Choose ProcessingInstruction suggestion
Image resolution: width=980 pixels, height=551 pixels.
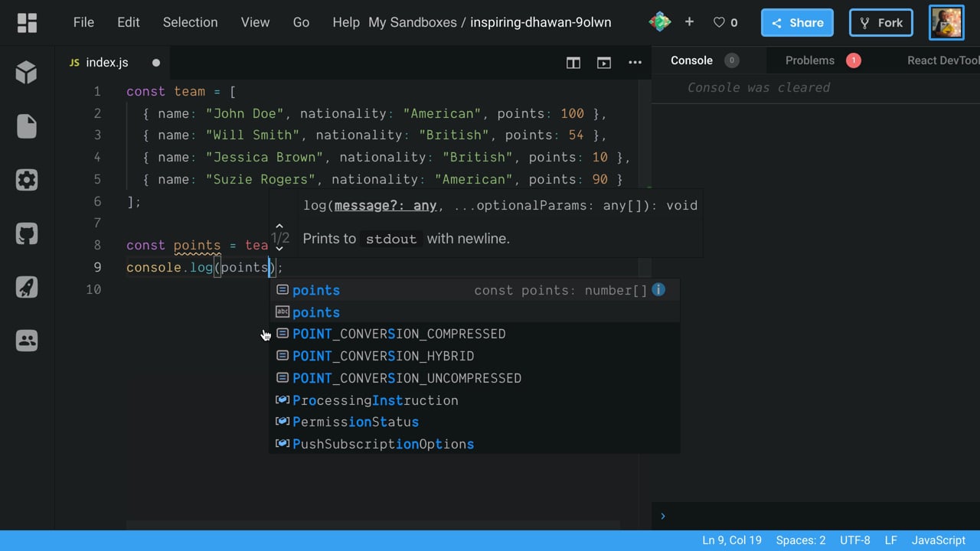point(474,400)
